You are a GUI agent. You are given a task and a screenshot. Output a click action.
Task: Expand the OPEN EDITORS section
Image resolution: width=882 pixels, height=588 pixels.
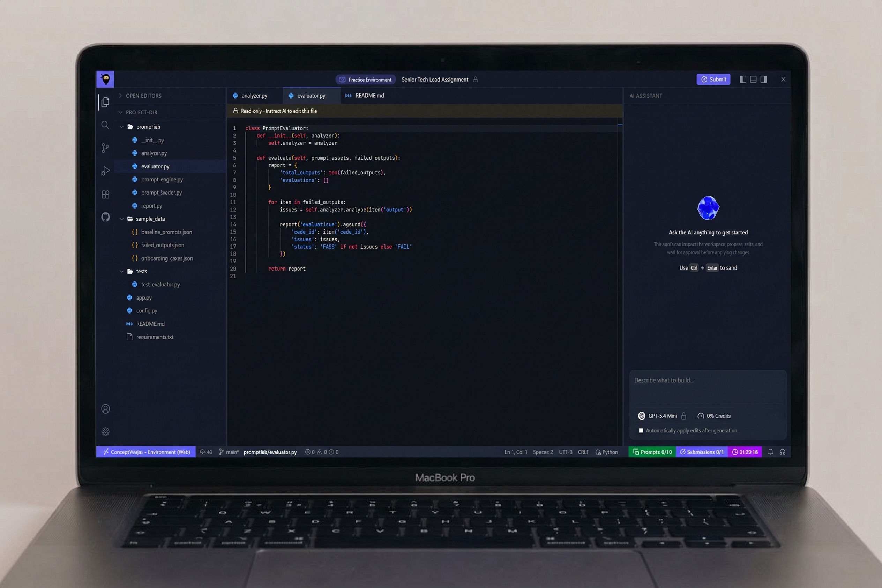[x=170, y=96]
